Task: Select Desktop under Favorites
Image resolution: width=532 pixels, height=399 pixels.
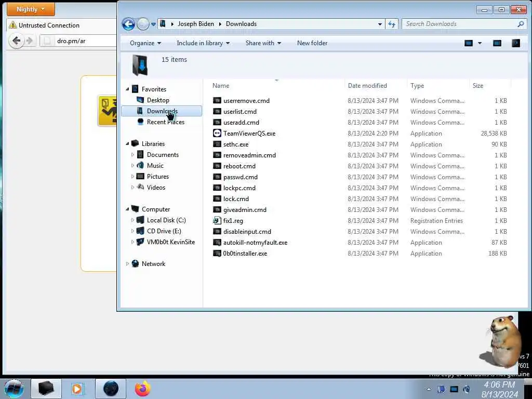Action: point(158,100)
